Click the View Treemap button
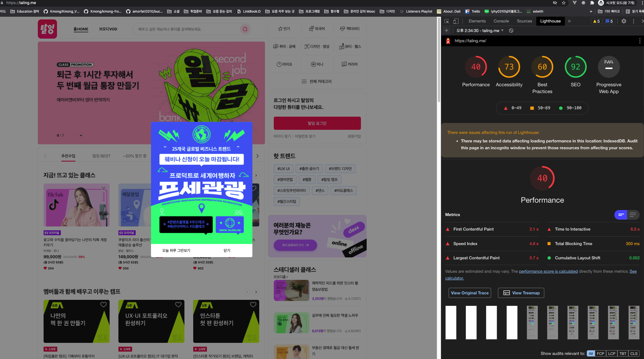 tap(521, 293)
